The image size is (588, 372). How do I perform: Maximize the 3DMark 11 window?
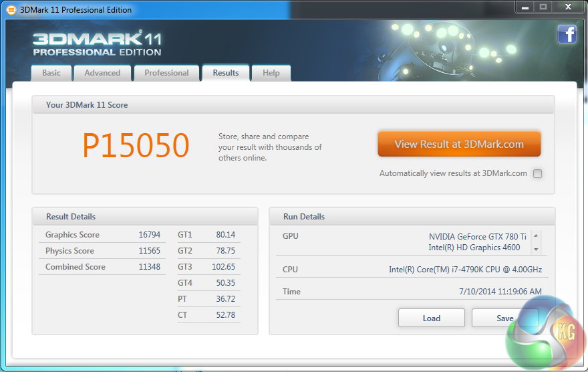pyautogui.click(x=543, y=7)
